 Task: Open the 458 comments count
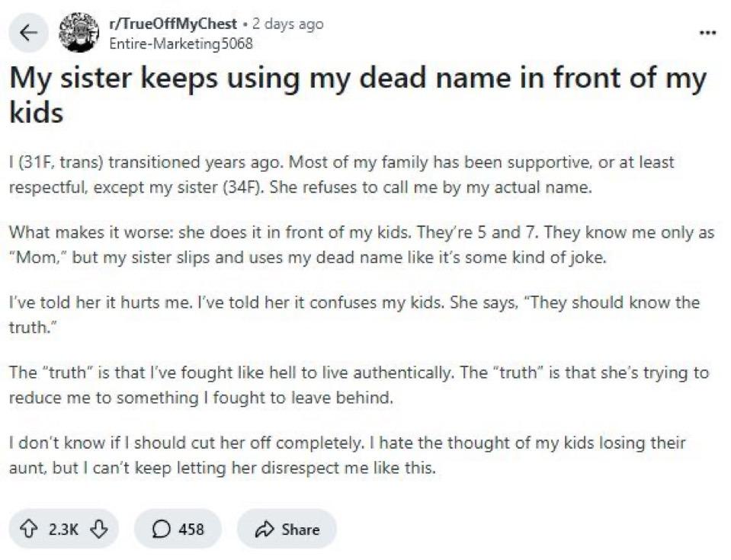(x=191, y=529)
